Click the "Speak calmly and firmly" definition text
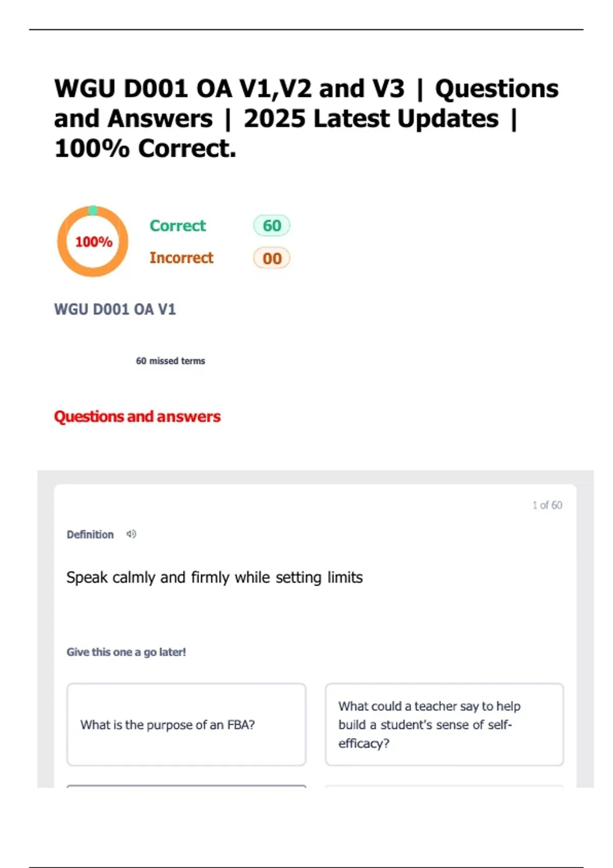The height and width of the screenshot is (868, 613). click(x=215, y=577)
